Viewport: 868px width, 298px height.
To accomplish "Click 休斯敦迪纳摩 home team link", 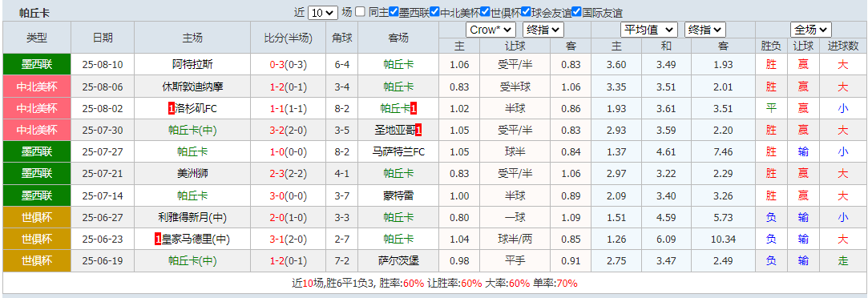I will coord(192,87).
